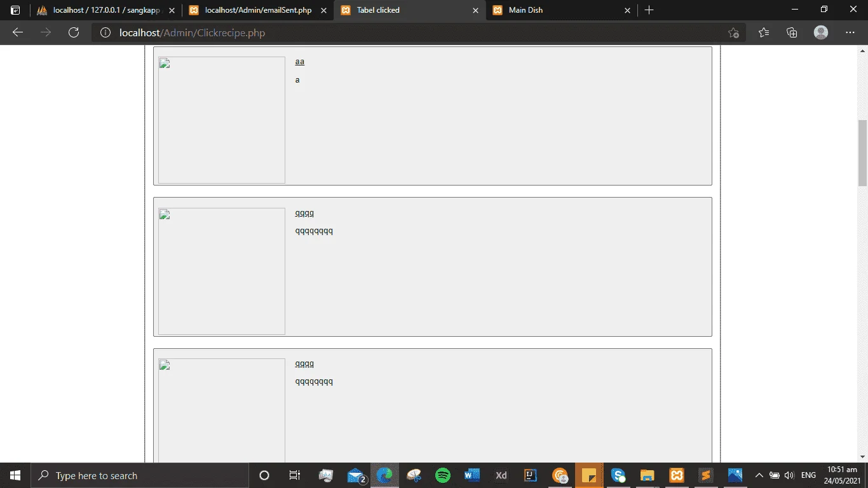Viewport: 868px width, 488px height.
Task: Open Sublime Text from taskbar
Action: (706, 475)
